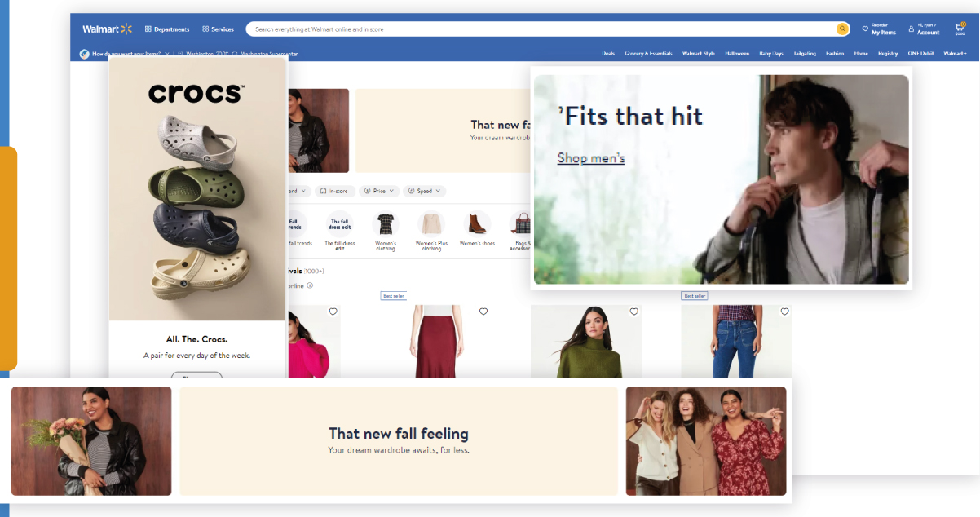The width and height of the screenshot is (980, 517).
Task: Click the Shop men's link
Action: click(x=591, y=157)
